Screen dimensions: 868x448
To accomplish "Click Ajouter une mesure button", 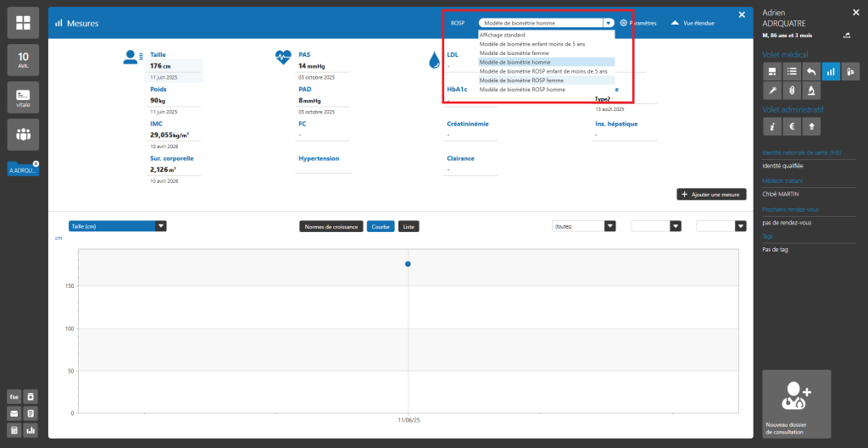I will pos(711,195).
